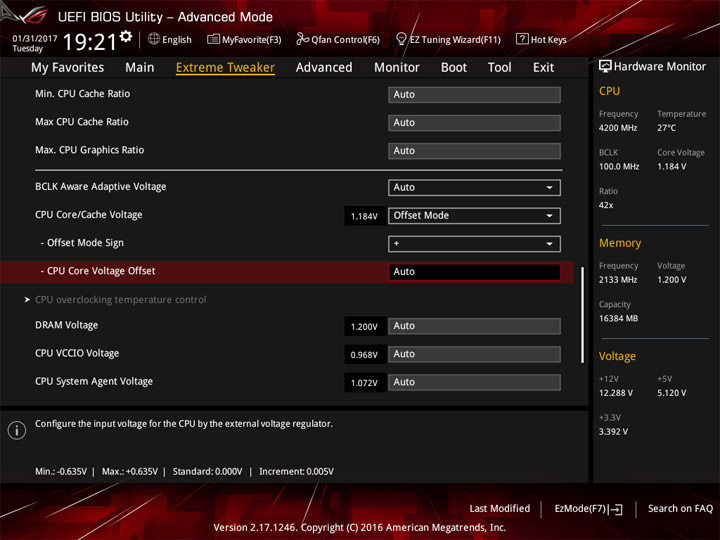Select DRAM Voltage label

67,325
